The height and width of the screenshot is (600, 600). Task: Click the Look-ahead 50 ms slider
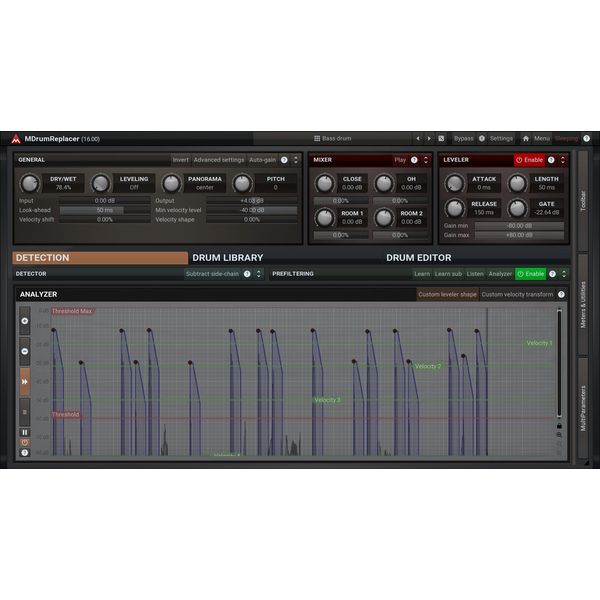[x=104, y=210]
